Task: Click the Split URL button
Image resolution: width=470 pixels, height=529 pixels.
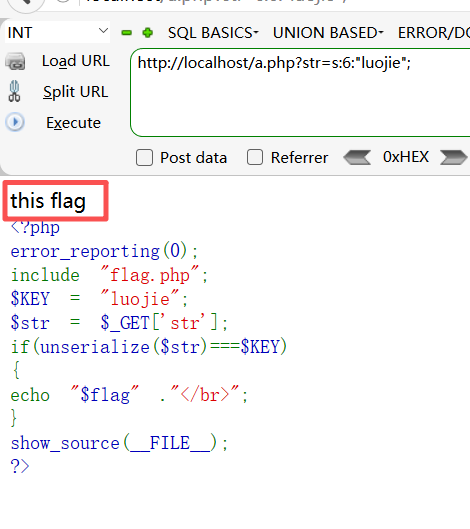Action: tap(76, 92)
